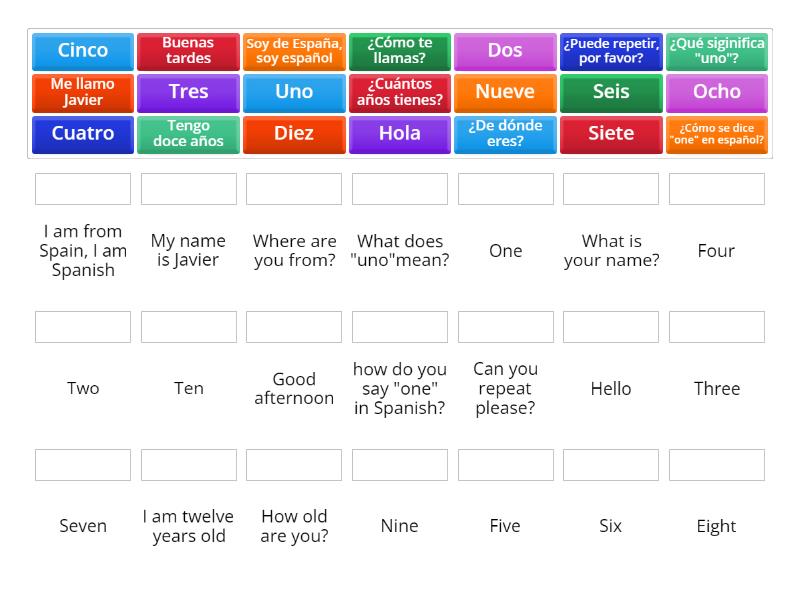Select the blue "Cinco" tile
Viewport: 800px width, 600px height.
[83, 52]
